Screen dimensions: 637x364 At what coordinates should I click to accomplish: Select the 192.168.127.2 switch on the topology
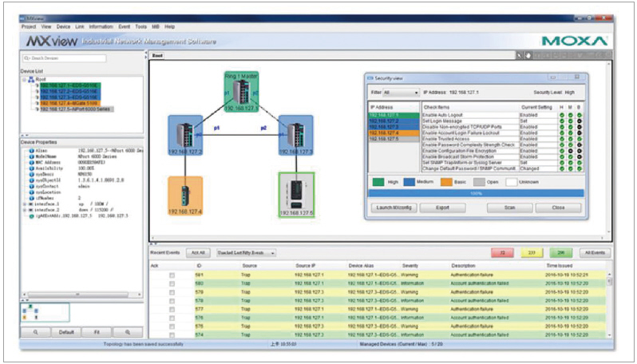point(184,133)
